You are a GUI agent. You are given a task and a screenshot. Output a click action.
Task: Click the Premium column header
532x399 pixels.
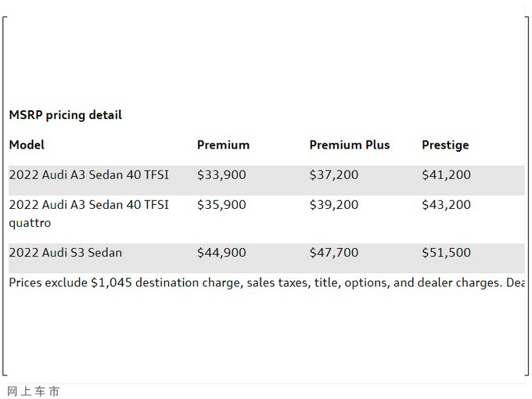223,145
